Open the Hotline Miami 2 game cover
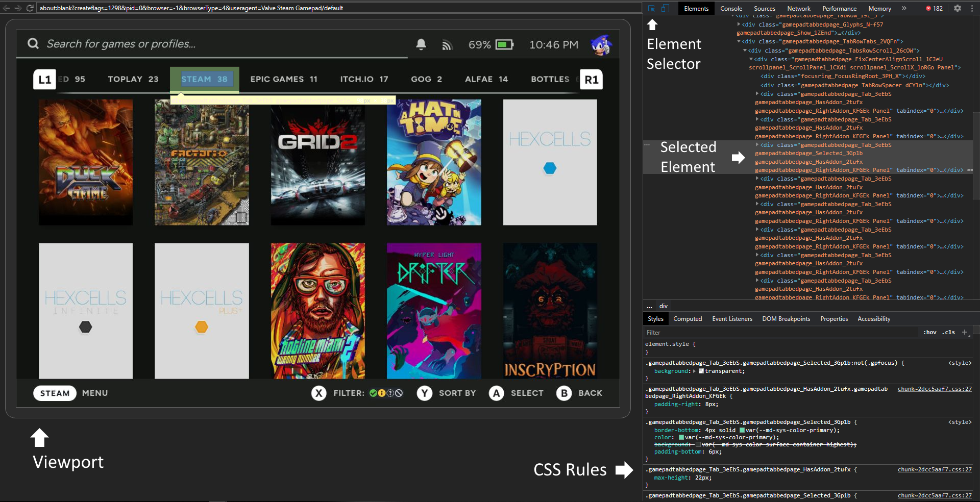980x502 pixels. tap(317, 311)
